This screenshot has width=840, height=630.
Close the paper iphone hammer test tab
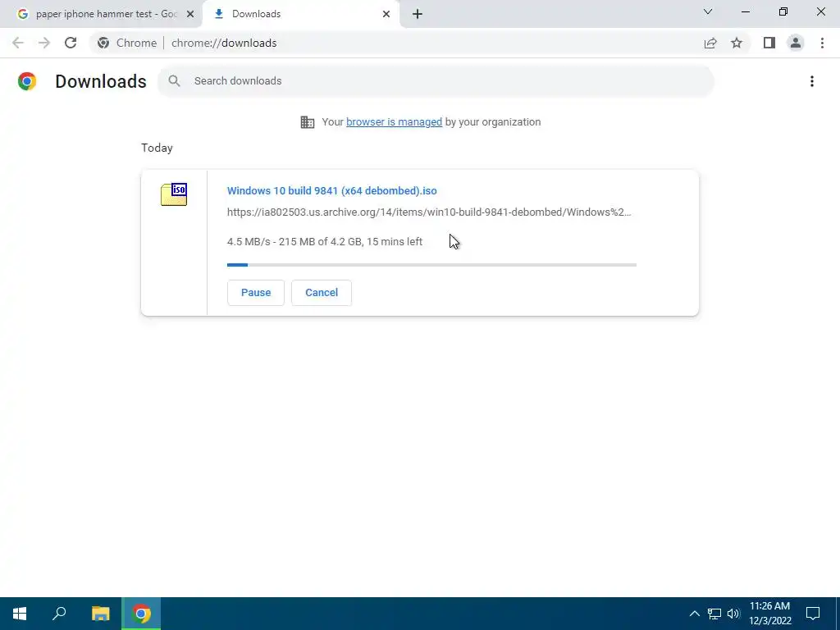pyautogui.click(x=190, y=14)
